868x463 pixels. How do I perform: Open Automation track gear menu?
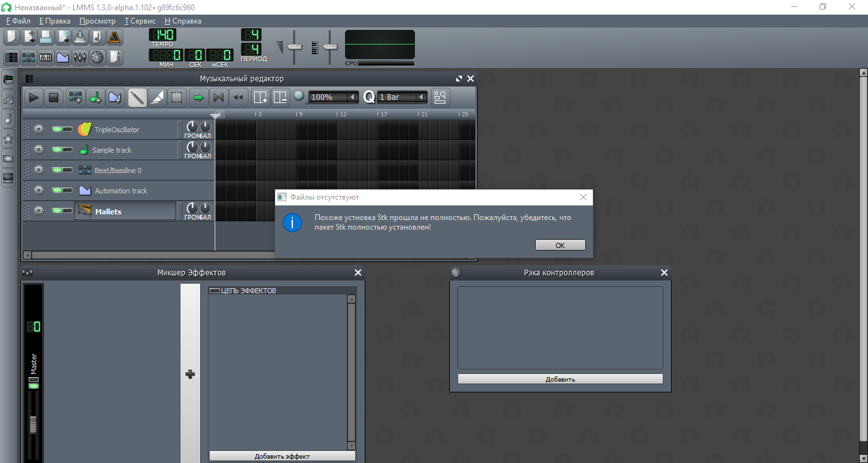[39, 191]
